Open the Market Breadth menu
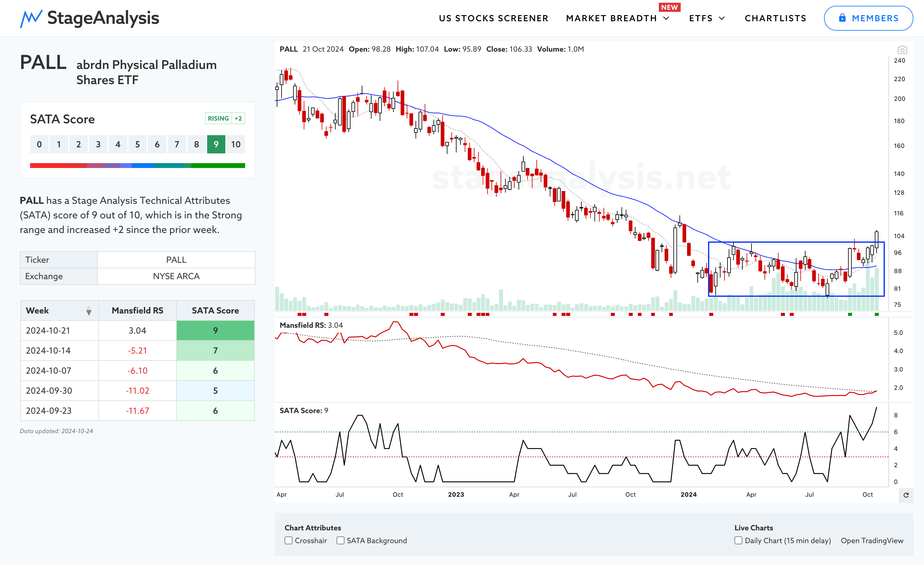This screenshot has width=924, height=565. pos(611,18)
